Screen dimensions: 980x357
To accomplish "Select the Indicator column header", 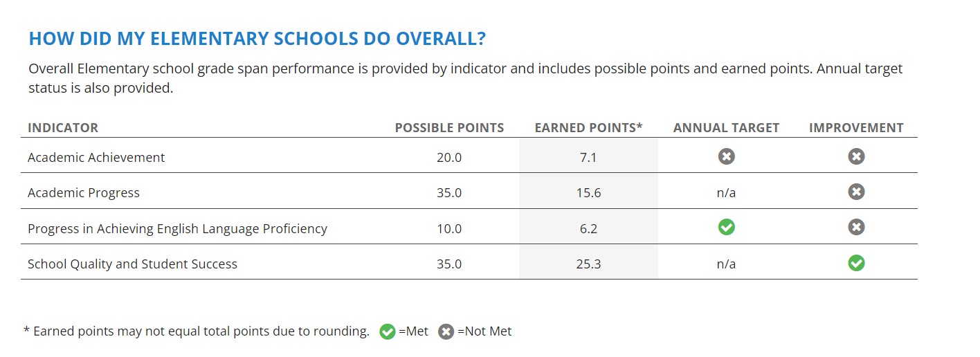I will coord(63,128).
